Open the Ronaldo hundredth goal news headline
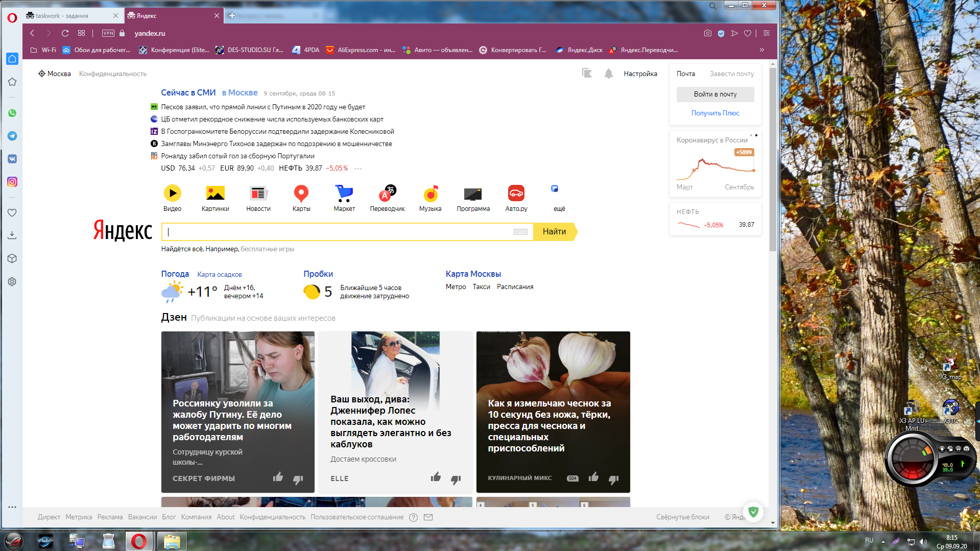The height and width of the screenshot is (551, 980). 238,156
